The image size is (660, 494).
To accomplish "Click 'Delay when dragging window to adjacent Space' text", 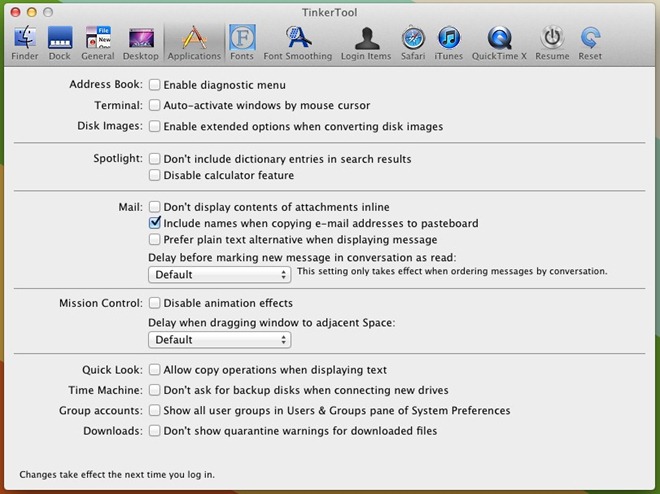I will pyautogui.click(x=271, y=323).
